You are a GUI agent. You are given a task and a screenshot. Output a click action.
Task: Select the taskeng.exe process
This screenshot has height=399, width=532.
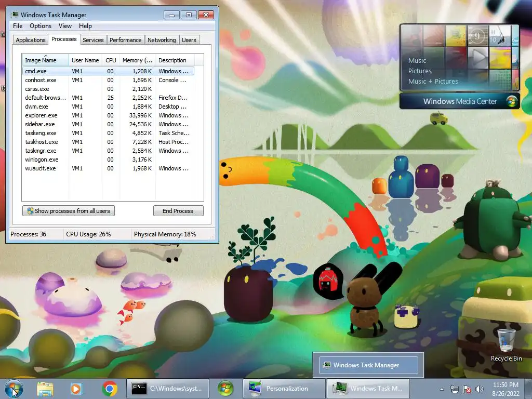point(108,133)
